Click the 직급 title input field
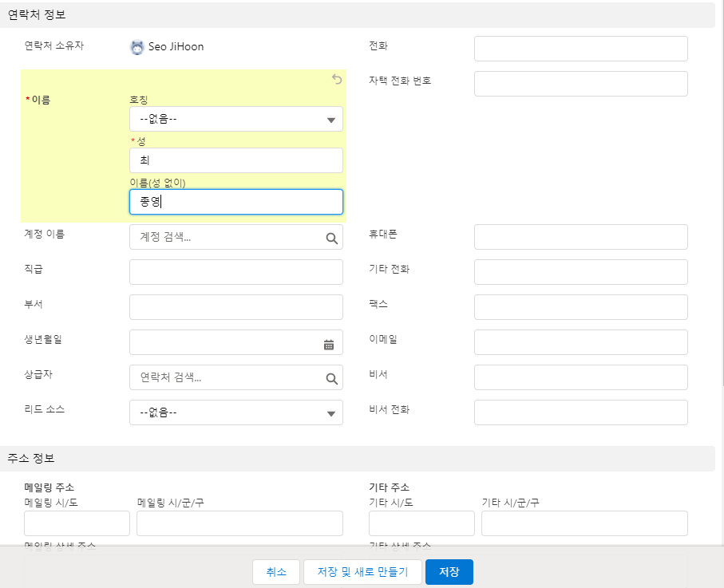 coord(235,272)
